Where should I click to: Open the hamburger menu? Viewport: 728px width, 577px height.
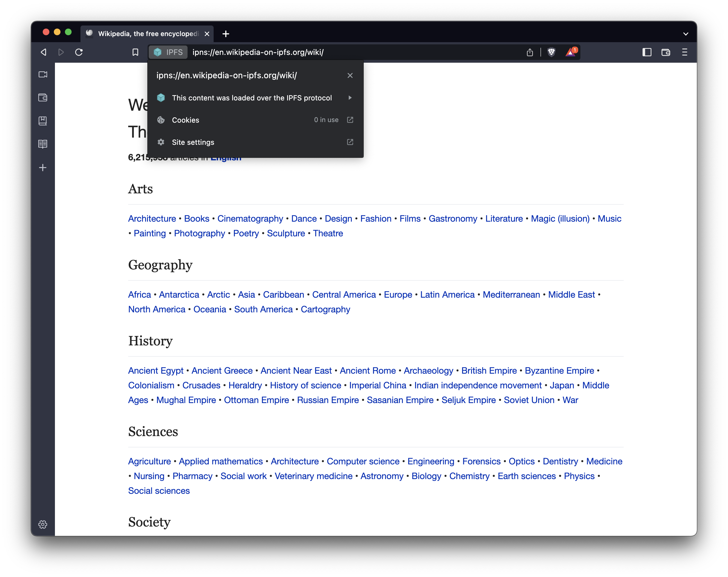tap(685, 52)
